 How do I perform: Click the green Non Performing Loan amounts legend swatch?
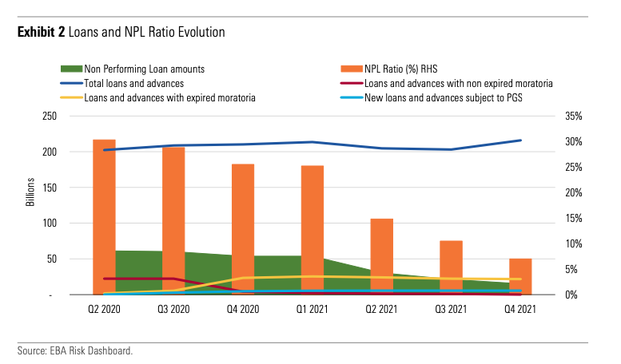pyautogui.click(x=70, y=69)
